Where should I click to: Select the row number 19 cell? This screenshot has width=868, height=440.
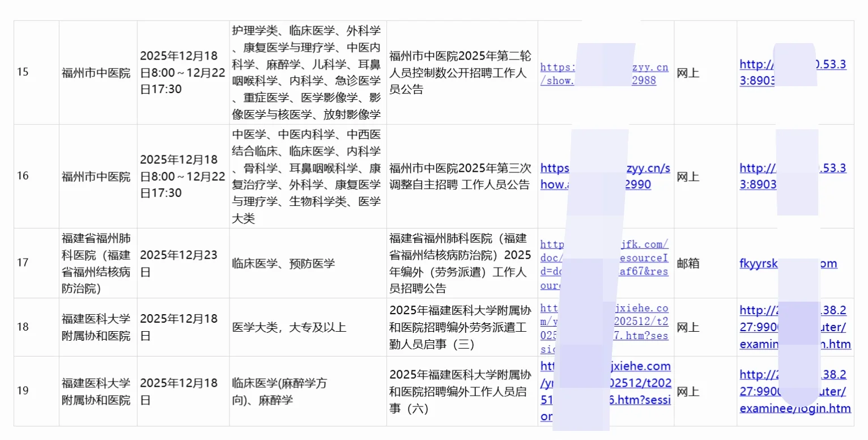[36, 391]
